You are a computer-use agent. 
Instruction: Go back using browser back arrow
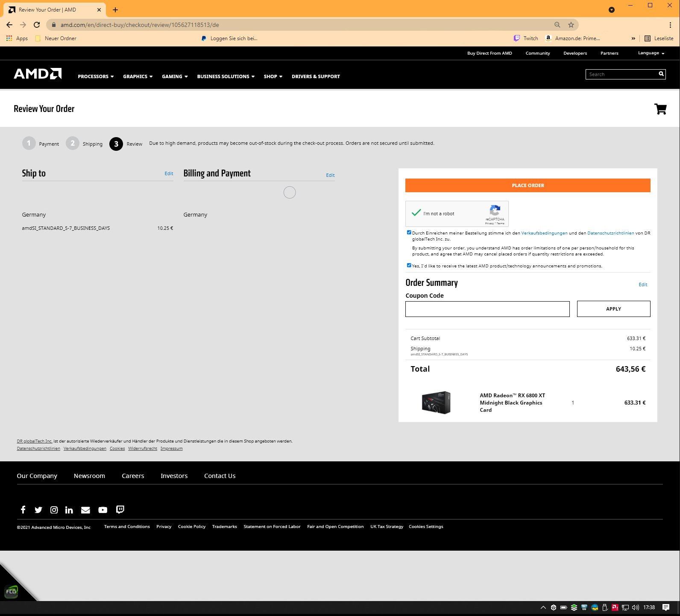click(9, 25)
